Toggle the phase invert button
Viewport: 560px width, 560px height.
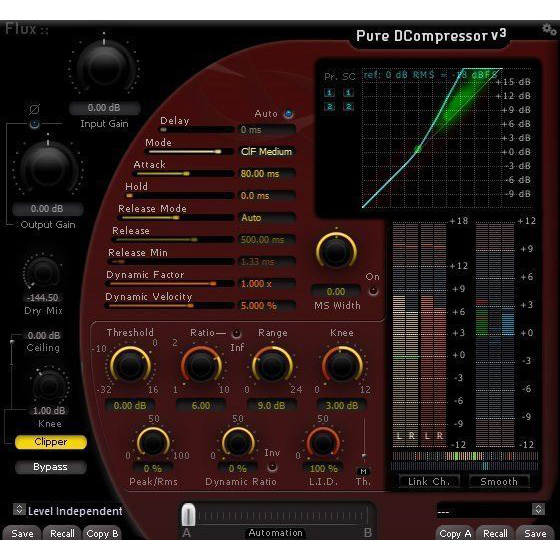[34, 124]
